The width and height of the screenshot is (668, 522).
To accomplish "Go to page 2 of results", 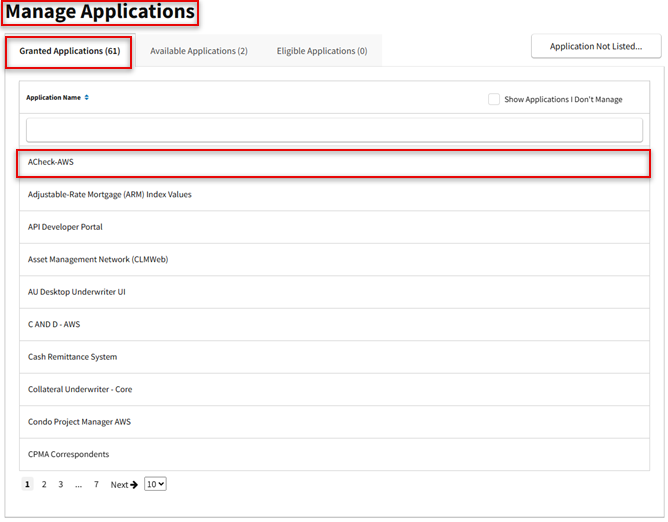I will pos(44,485).
